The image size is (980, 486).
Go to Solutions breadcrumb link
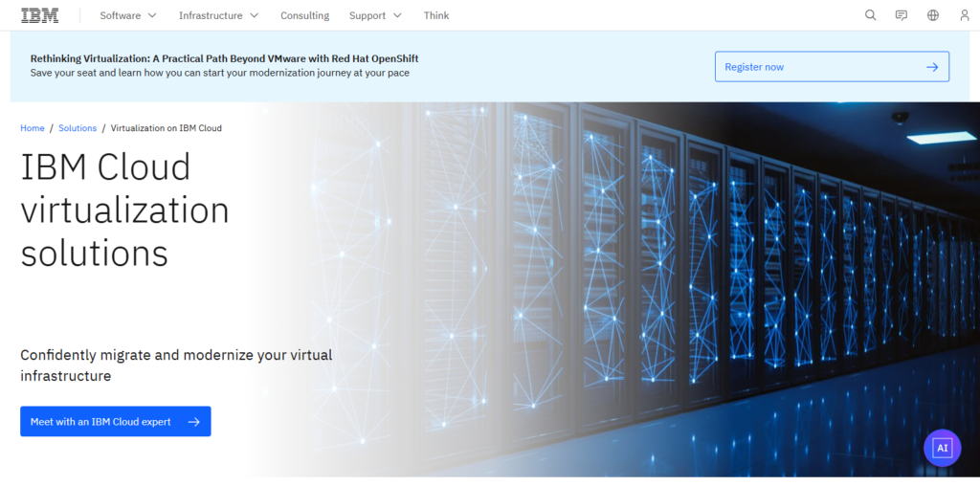coord(78,128)
